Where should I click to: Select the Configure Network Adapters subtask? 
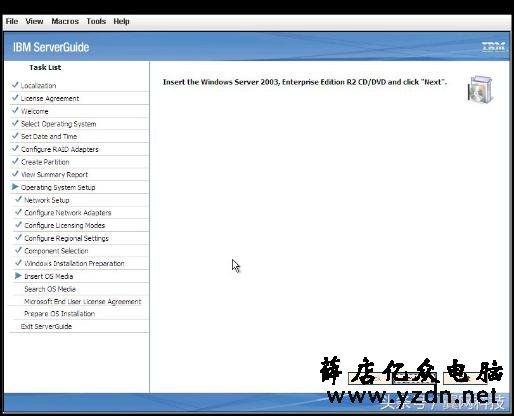point(68,213)
